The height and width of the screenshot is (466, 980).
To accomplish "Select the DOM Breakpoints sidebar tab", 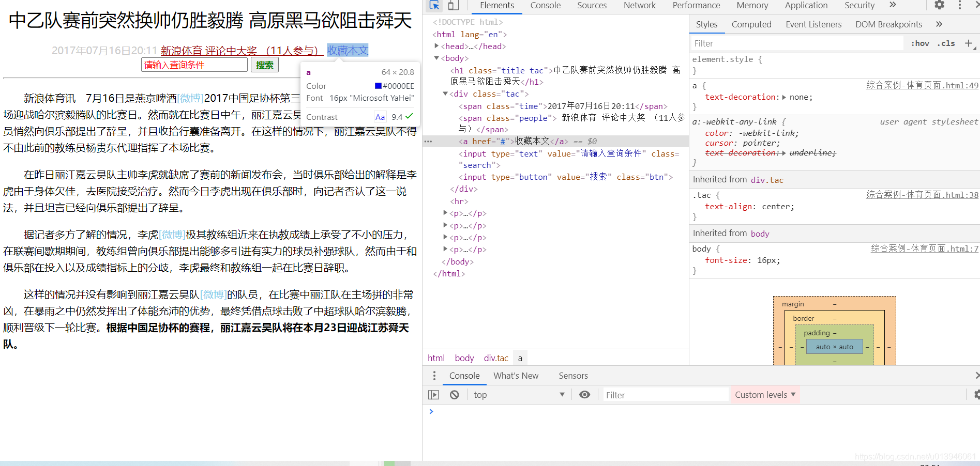I will (x=888, y=24).
